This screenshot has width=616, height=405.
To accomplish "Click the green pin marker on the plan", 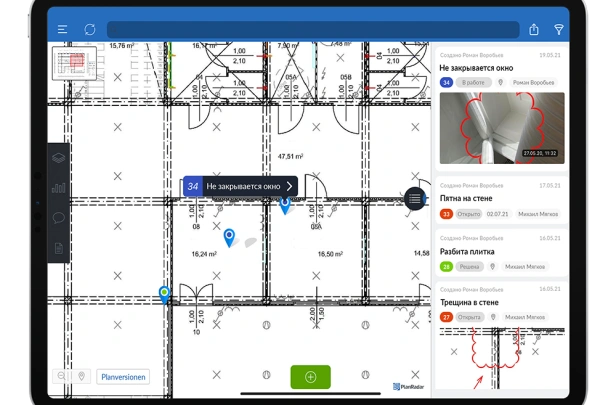I will click(x=164, y=295).
